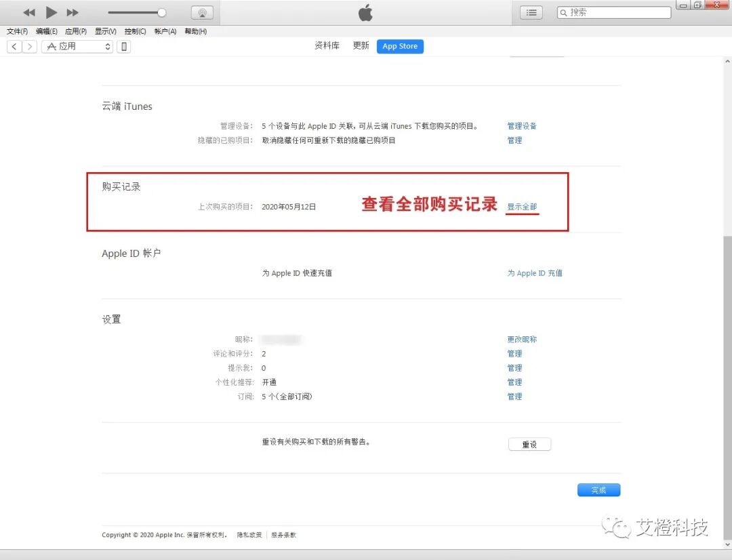Viewport: 732px width, 560px height.
Task: Adjust the volume slider knob
Action: pos(161,13)
